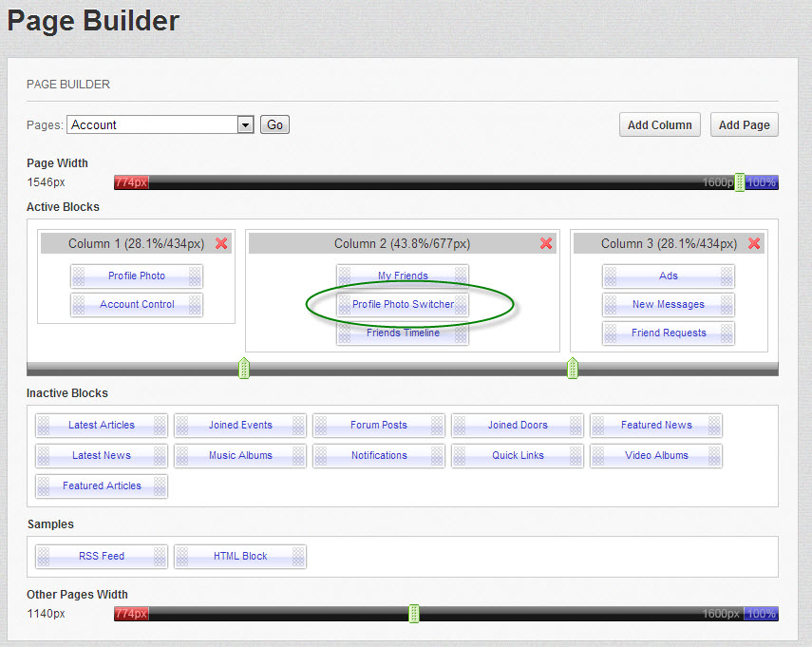Delete Column 3 using the red X icon

tap(754, 243)
